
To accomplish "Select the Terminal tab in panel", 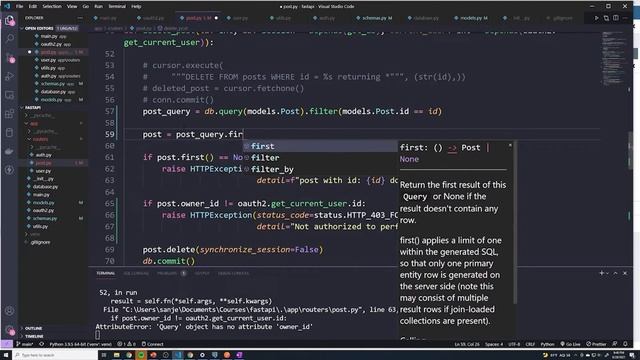I will pos(106,273).
